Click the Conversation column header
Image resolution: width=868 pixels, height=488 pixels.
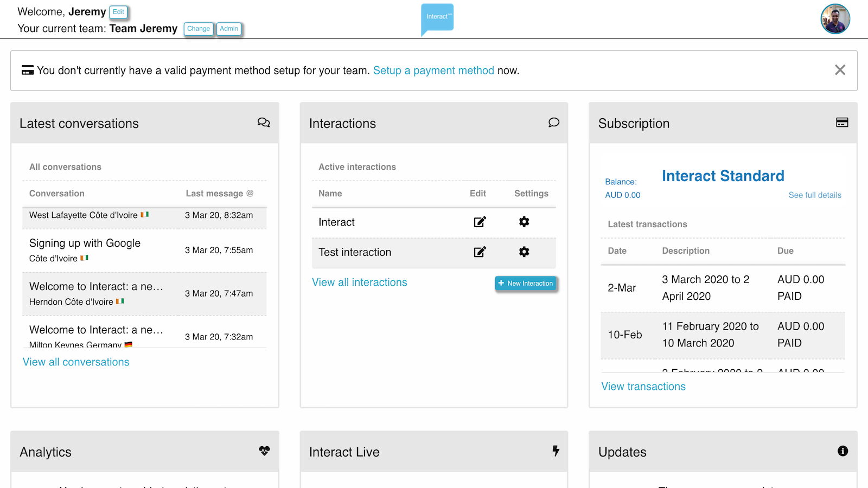coord(57,194)
